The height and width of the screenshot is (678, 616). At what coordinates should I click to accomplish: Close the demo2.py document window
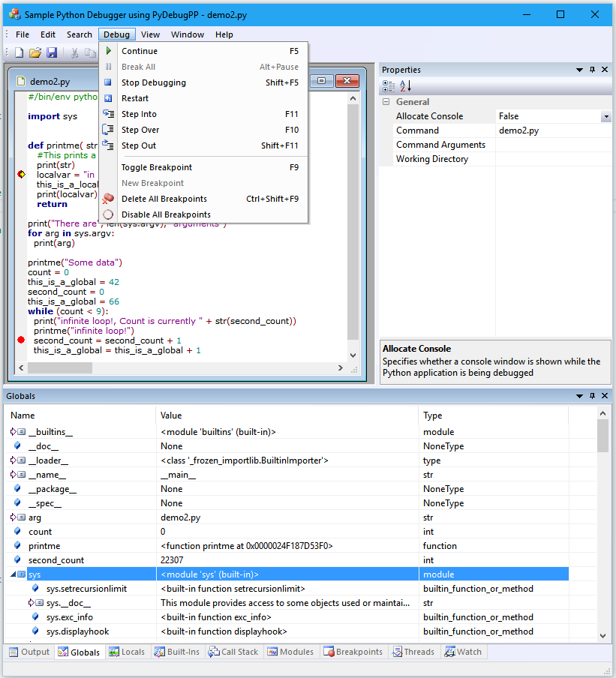click(x=347, y=81)
